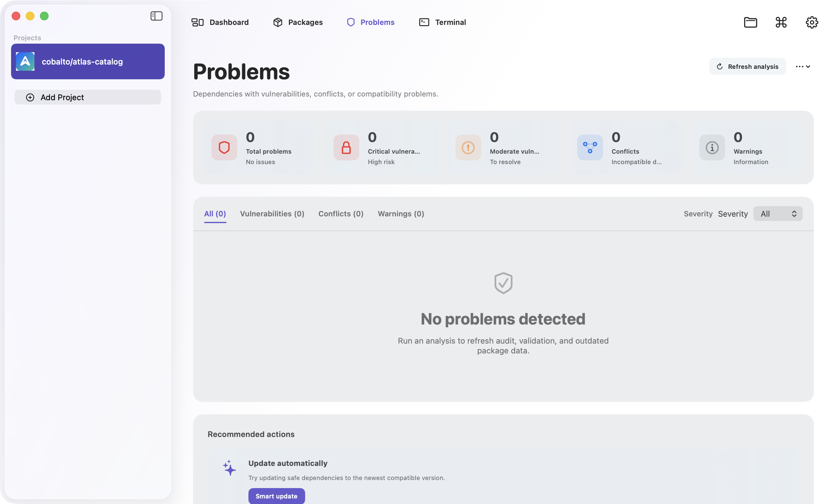Click the Problems shield nav icon
This screenshot has height=504, width=836.
tap(350, 22)
